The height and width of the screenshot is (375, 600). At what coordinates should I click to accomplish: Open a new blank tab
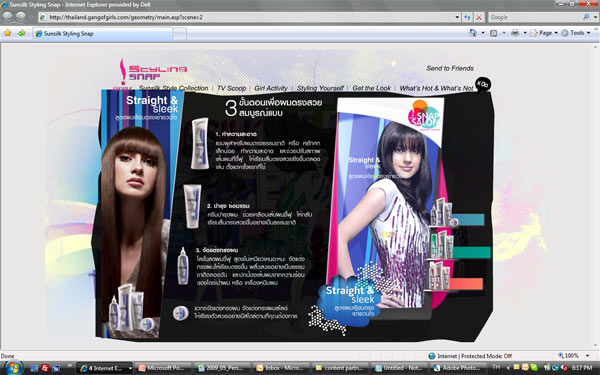tap(179, 34)
